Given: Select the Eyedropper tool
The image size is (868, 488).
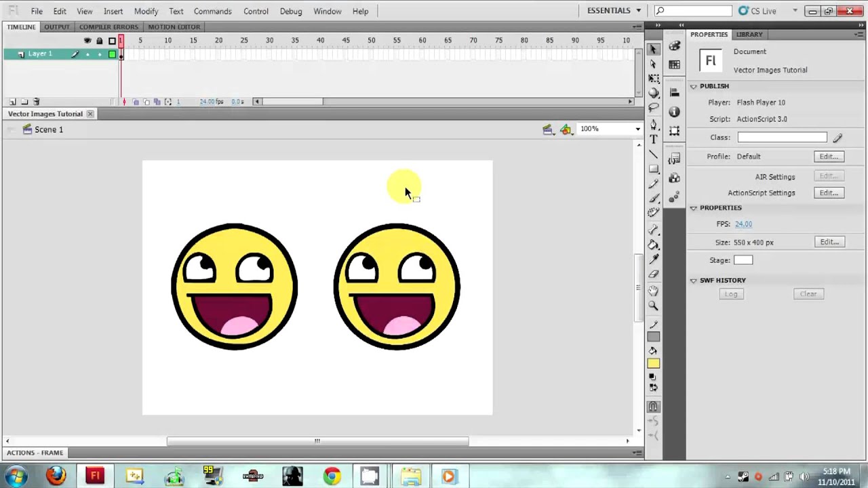Looking at the screenshot, I should point(653,260).
